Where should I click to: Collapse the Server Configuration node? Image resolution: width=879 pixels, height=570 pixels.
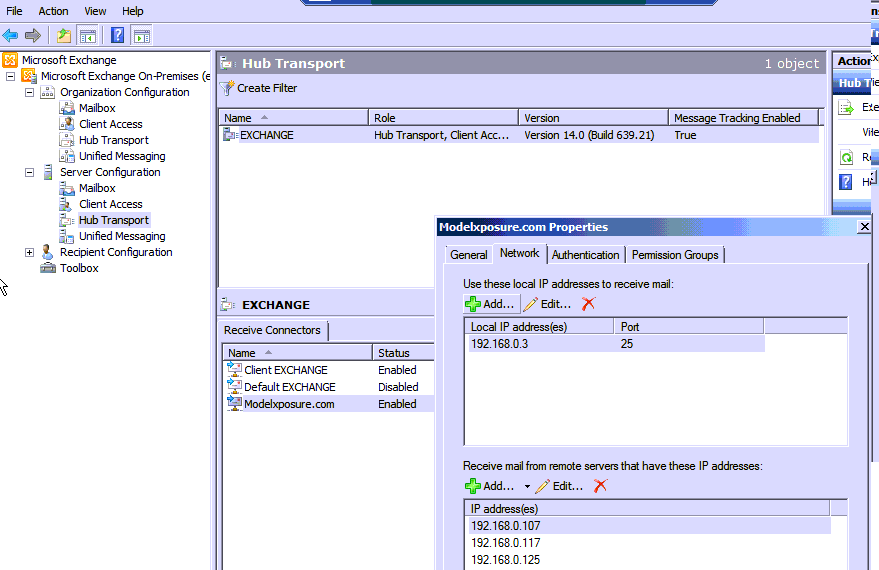(x=29, y=172)
